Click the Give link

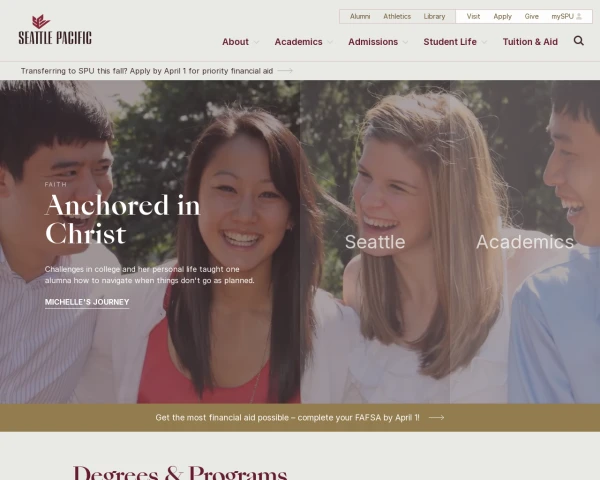coord(532,16)
